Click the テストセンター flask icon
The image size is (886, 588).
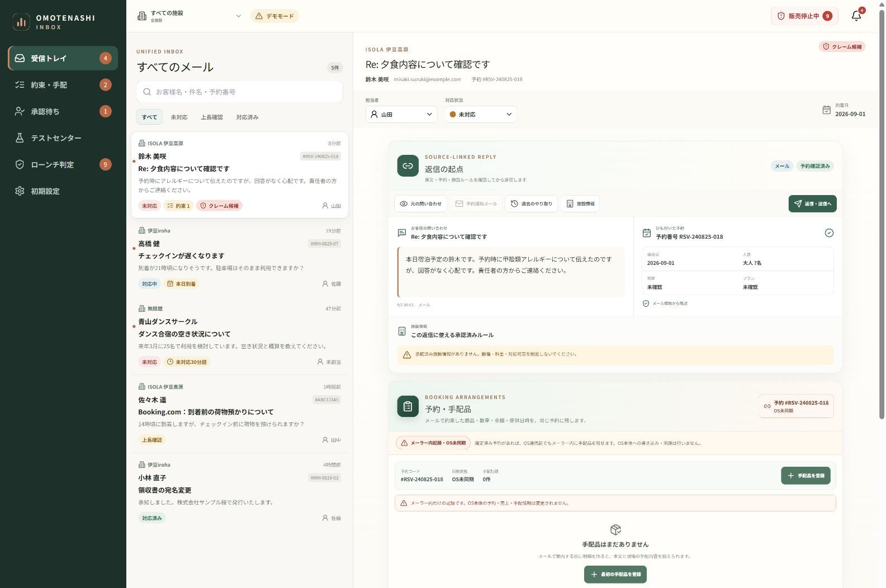coord(20,138)
